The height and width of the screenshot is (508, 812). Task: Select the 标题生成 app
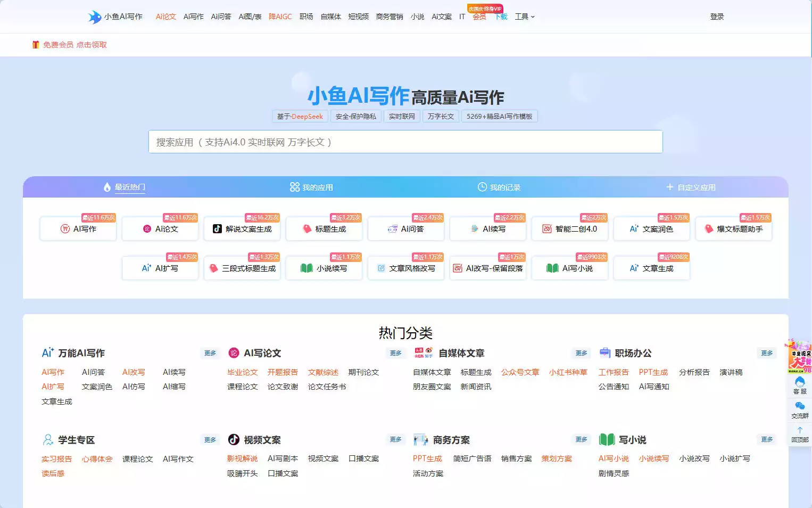pyautogui.click(x=324, y=228)
